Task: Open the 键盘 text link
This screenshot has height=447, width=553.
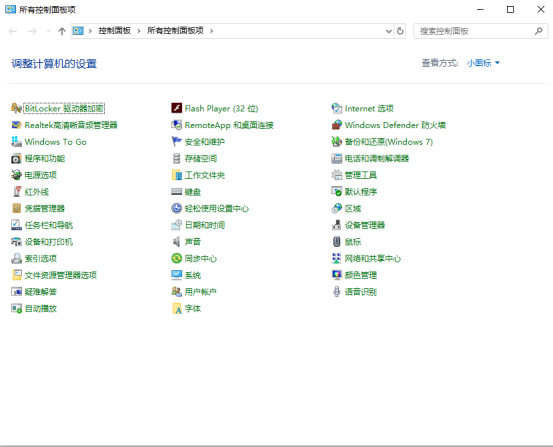Action: click(x=193, y=192)
